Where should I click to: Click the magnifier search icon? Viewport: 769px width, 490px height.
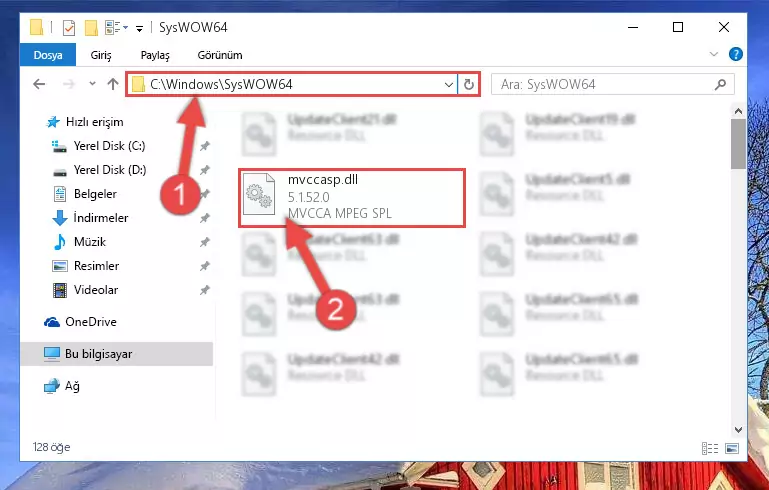pyautogui.click(x=720, y=84)
